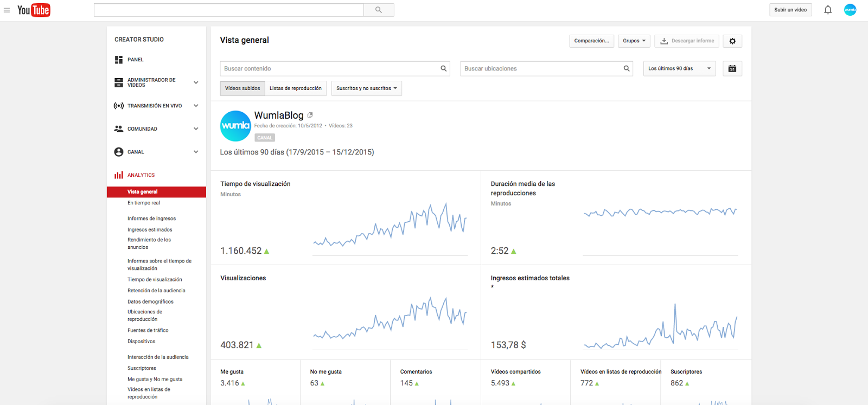
Task: Click the Analytics bar chart icon
Action: [119, 175]
